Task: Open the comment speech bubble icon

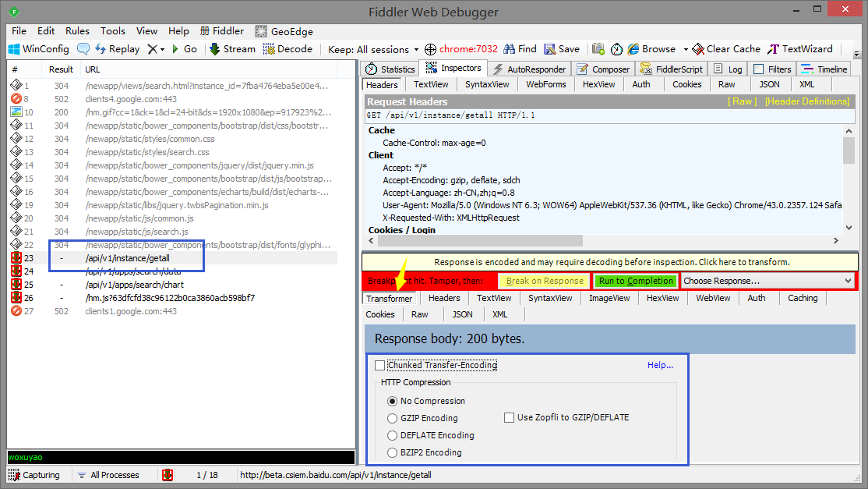Action: click(83, 48)
